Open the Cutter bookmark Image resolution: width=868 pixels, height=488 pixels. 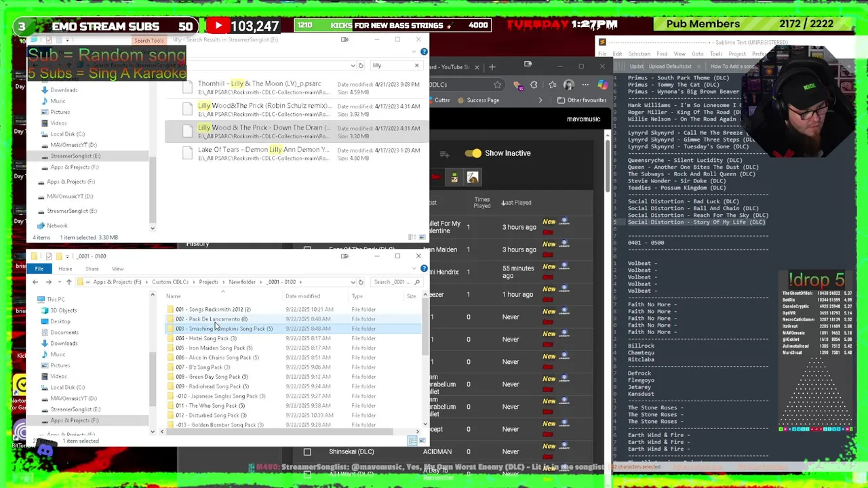pyautogui.click(x=439, y=100)
